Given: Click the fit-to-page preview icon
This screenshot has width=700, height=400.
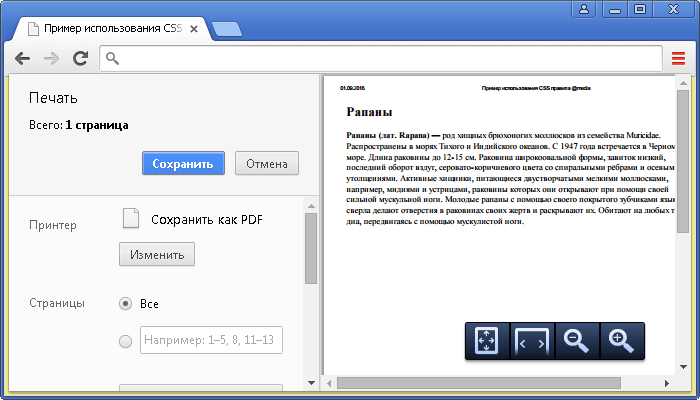Looking at the screenshot, I should [x=487, y=341].
